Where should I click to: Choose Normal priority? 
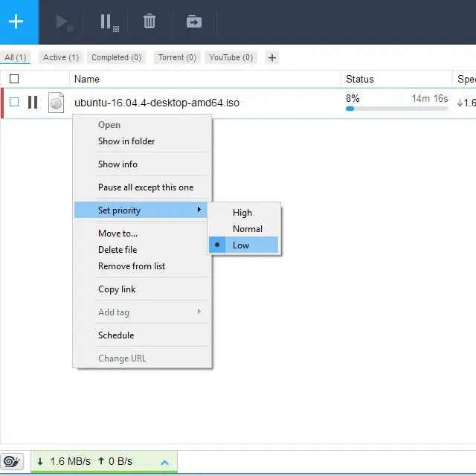(x=243, y=229)
